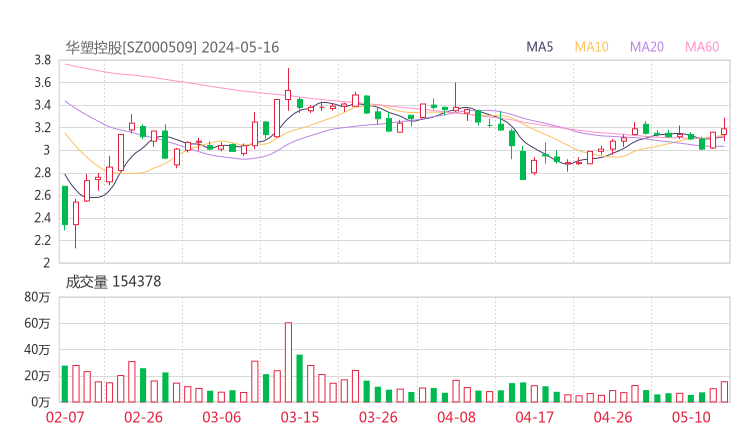
Task: Click the 2.8 price axis label
Action: click(42, 173)
